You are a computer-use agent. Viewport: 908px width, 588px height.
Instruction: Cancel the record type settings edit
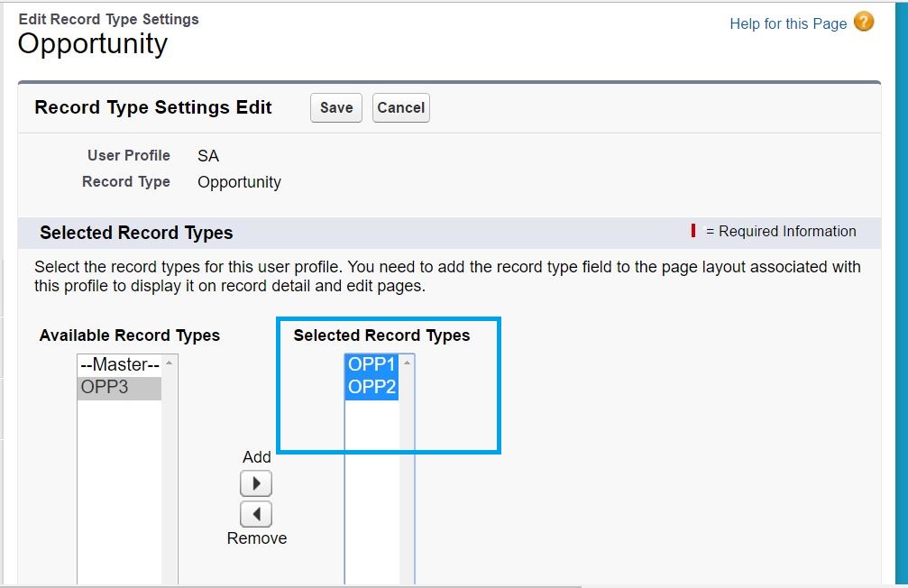[x=401, y=107]
